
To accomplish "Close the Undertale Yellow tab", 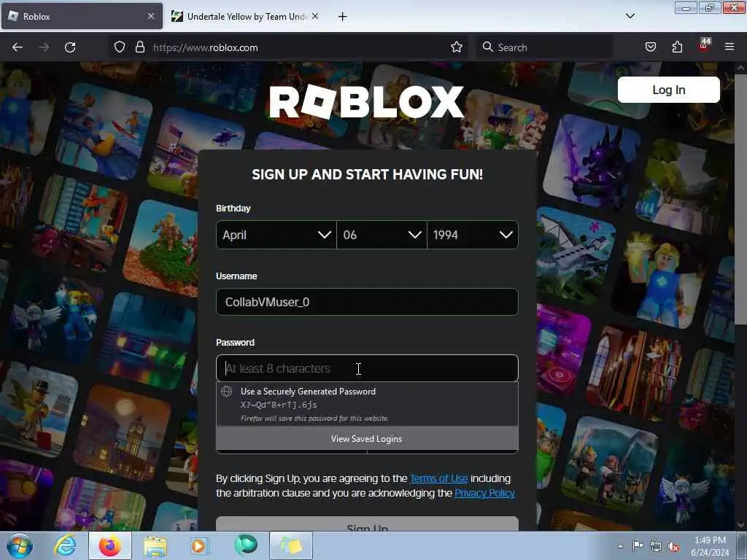I will pos(315,16).
